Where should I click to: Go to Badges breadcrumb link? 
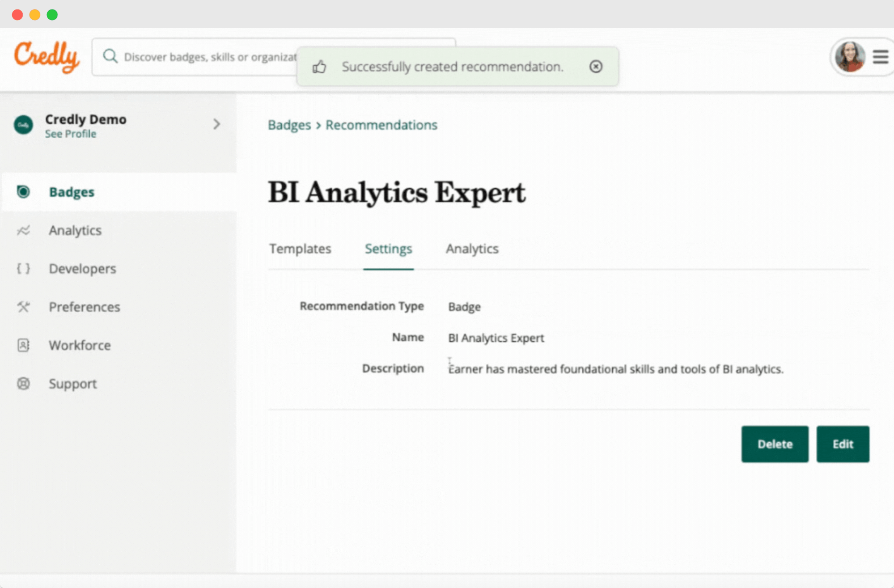pos(289,125)
